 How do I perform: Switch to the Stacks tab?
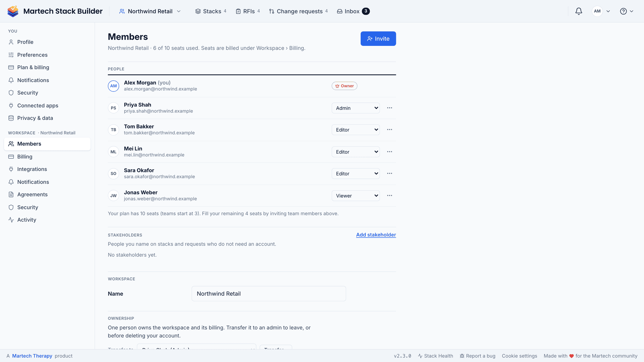(x=211, y=11)
